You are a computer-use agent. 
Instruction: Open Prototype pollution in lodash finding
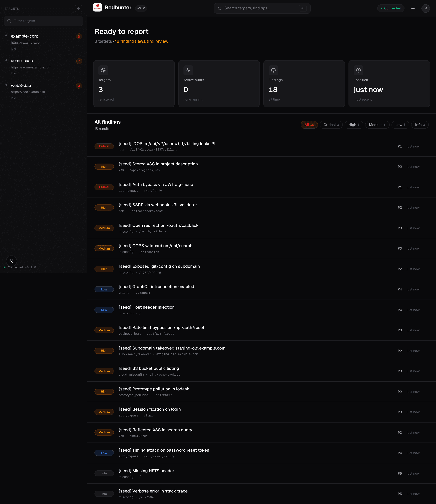pos(261,392)
